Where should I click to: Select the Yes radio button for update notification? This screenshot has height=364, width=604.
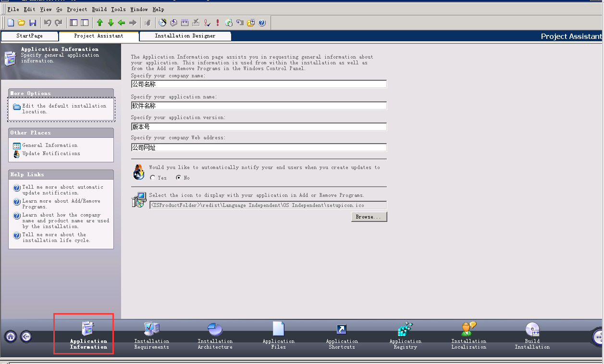[153, 178]
